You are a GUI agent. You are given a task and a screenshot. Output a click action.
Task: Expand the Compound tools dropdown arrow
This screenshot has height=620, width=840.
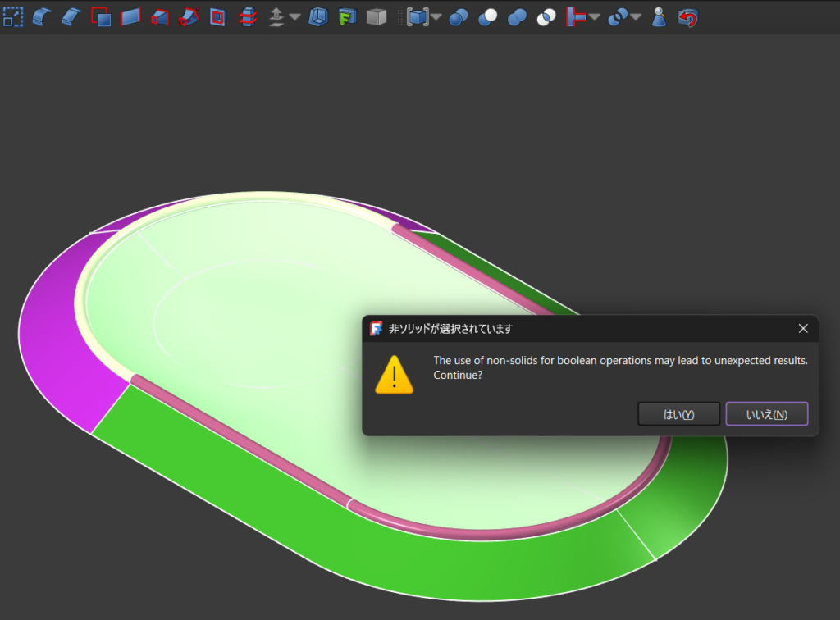[x=436, y=17]
